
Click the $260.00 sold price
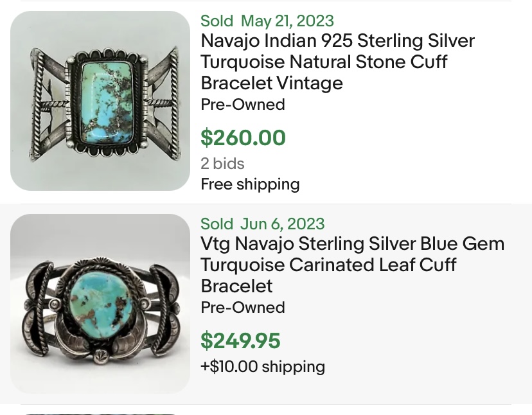click(243, 137)
